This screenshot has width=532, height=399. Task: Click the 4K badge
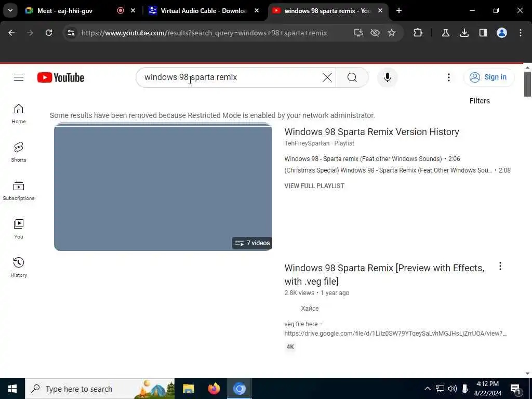pyautogui.click(x=290, y=347)
